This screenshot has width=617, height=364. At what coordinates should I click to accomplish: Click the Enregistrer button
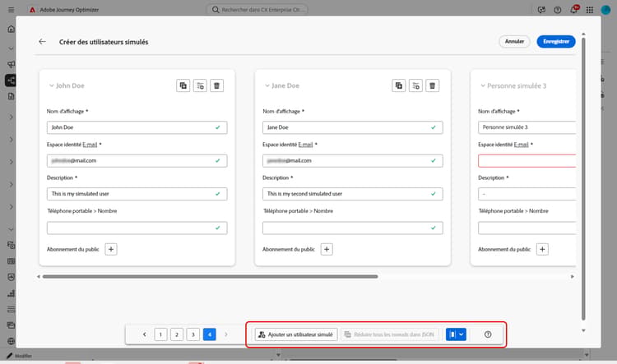point(556,41)
